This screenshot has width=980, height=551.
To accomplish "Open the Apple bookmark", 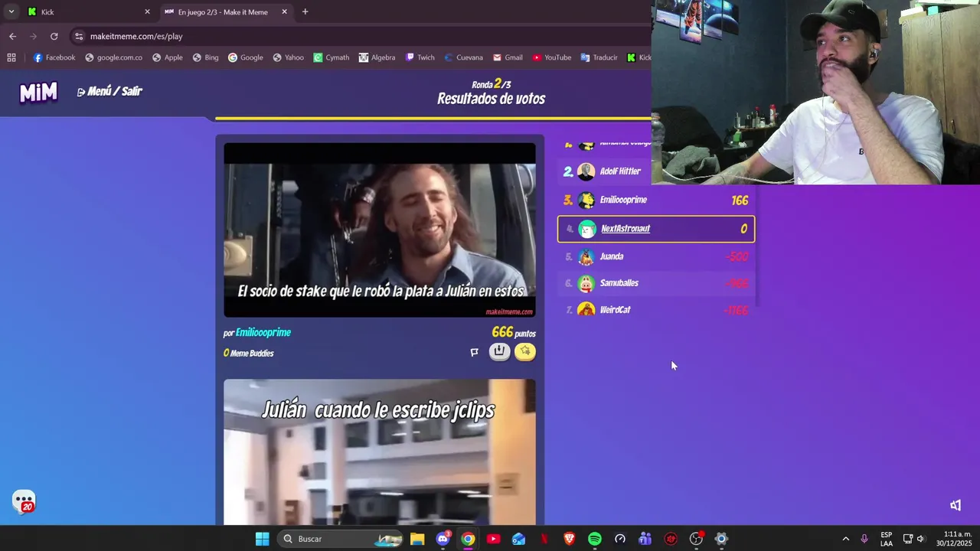I will click(x=167, y=57).
